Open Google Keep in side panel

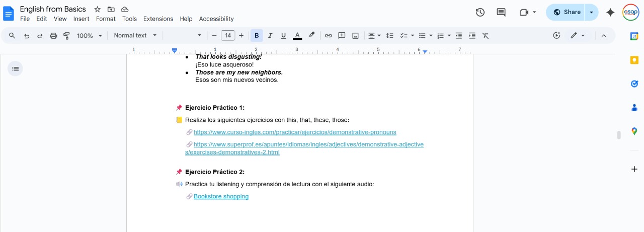click(x=634, y=60)
